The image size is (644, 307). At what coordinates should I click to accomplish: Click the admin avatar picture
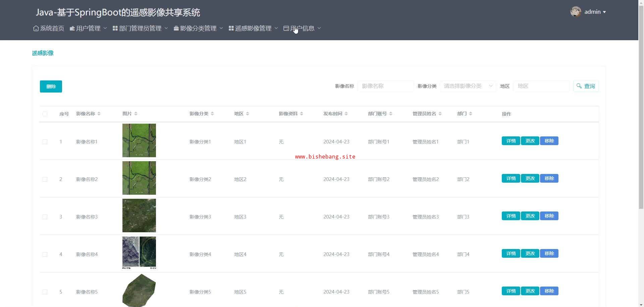click(576, 12)
